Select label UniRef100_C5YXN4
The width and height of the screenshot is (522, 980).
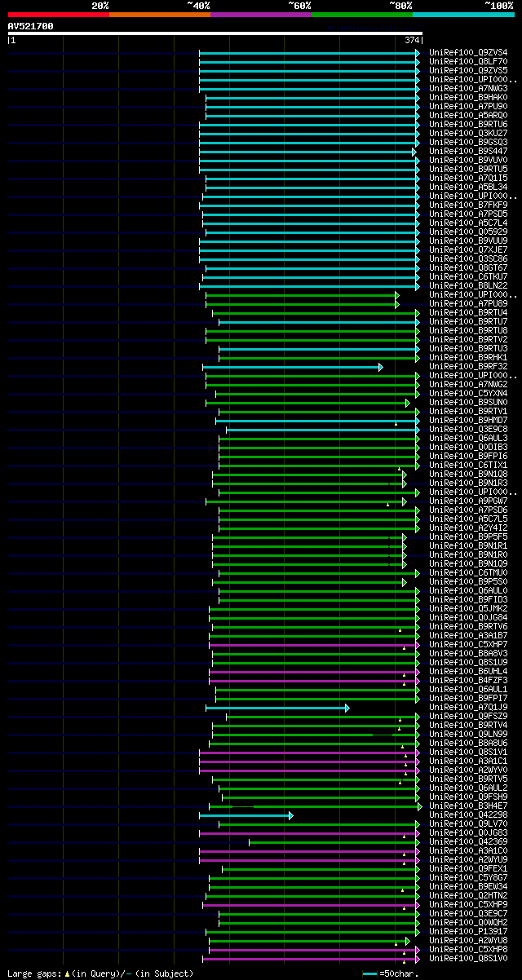[x=468, y=393]
